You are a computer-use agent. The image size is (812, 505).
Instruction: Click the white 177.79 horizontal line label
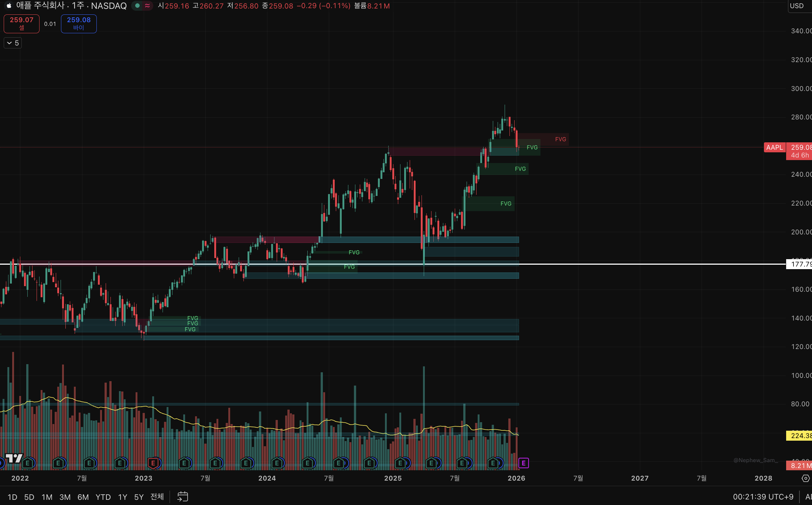(x=800, y=264)
